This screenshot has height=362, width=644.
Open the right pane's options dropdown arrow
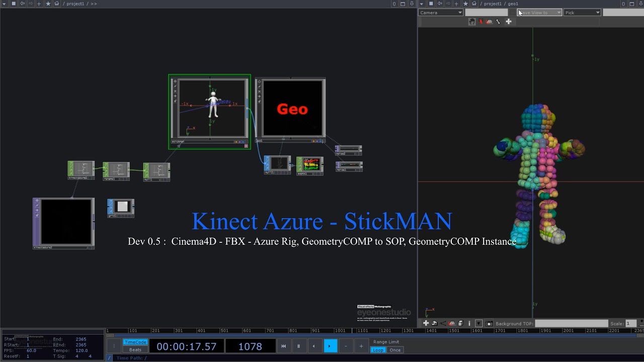(422, 4)
